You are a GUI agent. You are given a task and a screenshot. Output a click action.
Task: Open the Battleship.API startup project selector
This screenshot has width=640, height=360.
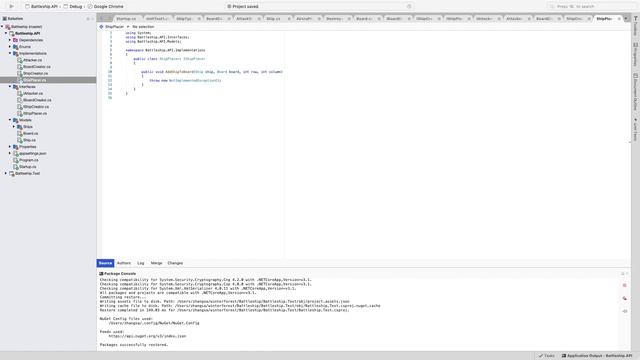coord(41,7)
